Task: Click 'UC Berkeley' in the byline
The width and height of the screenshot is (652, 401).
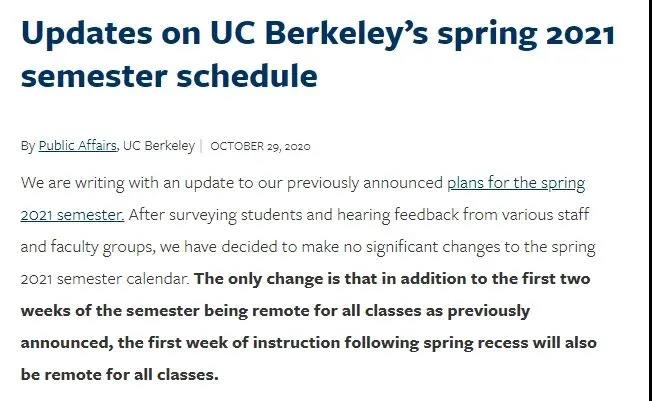Action: pos(159,146)
